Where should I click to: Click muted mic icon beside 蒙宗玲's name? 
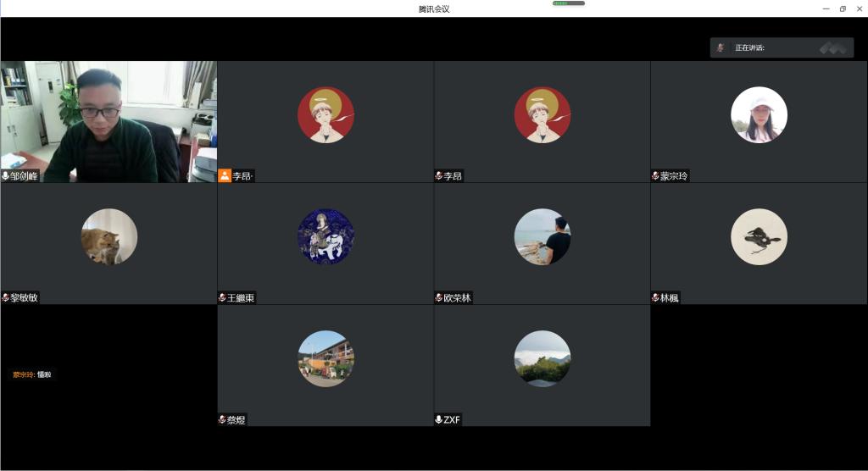[x=655, y=176]
